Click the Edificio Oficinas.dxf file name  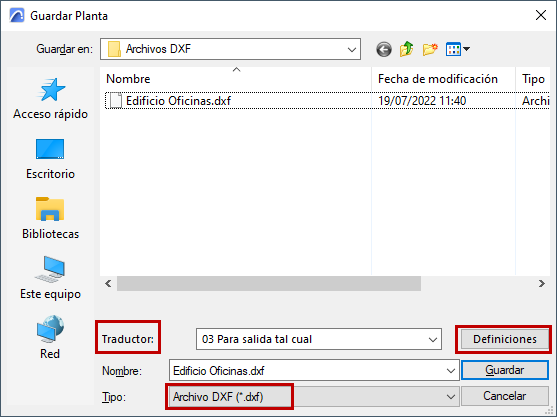[x=178, y=101]
